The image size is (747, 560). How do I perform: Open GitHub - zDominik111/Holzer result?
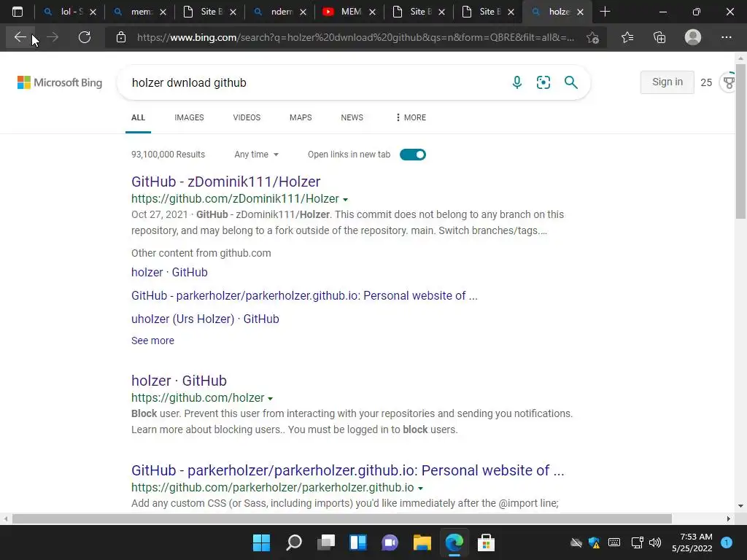pos(226,182)
